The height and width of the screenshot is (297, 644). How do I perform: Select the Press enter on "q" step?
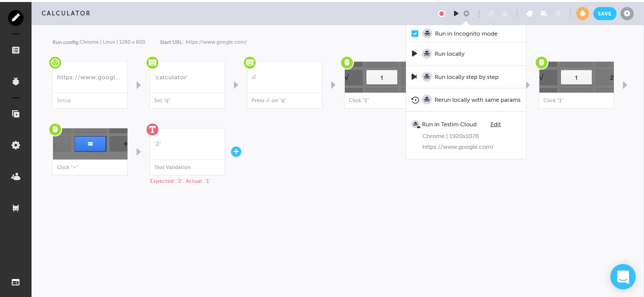(284, 85)
